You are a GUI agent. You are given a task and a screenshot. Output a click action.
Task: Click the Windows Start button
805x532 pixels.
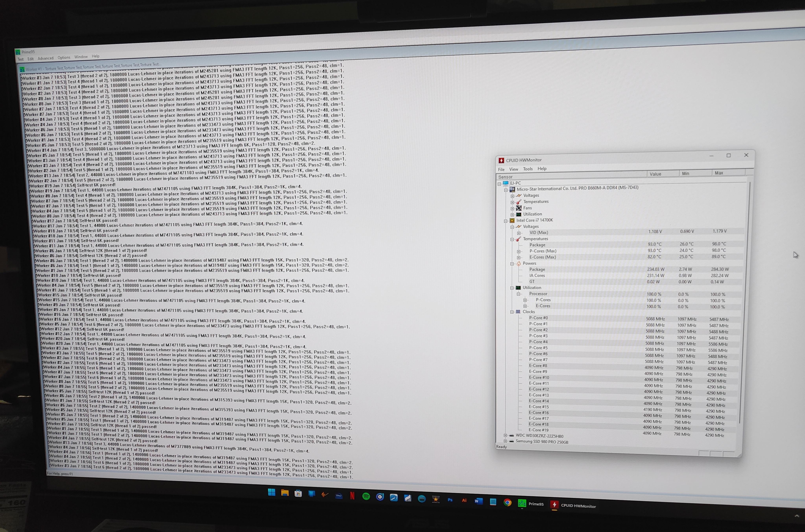tap(271, 492)
